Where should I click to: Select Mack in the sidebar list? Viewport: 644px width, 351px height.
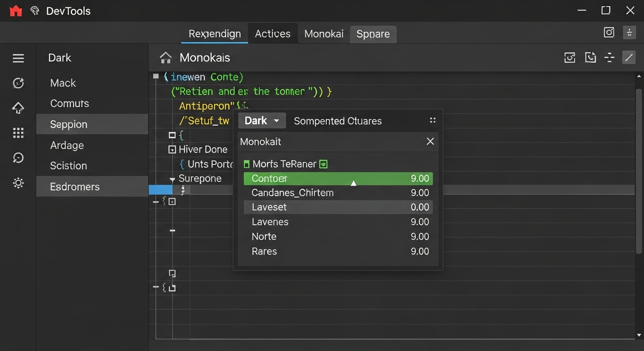92,83
